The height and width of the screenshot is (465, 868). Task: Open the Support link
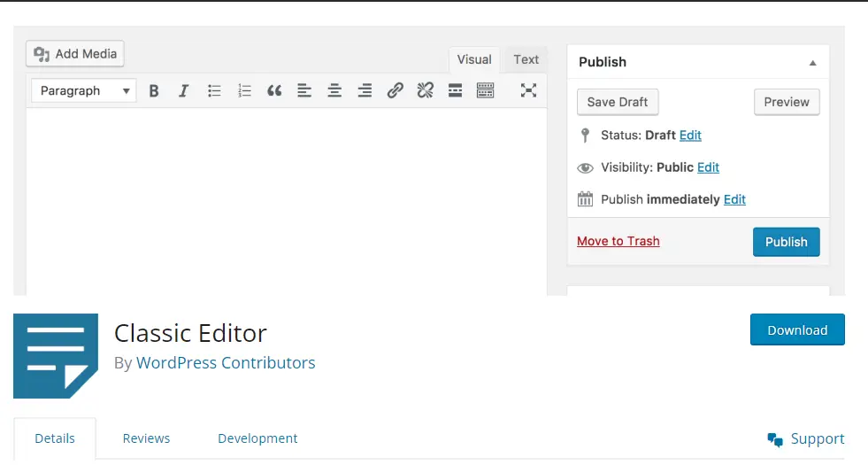point(818,439)
